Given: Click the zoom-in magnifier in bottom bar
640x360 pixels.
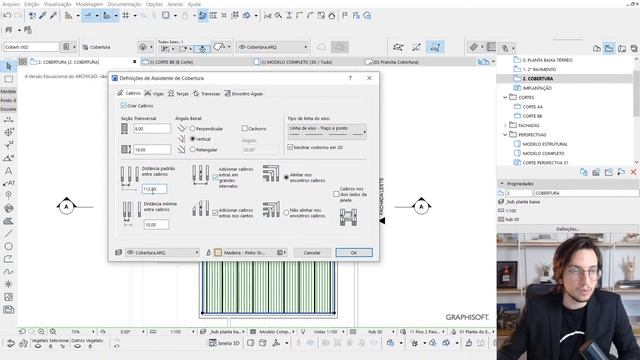Looking at the screenshot, I should [41, 332].
